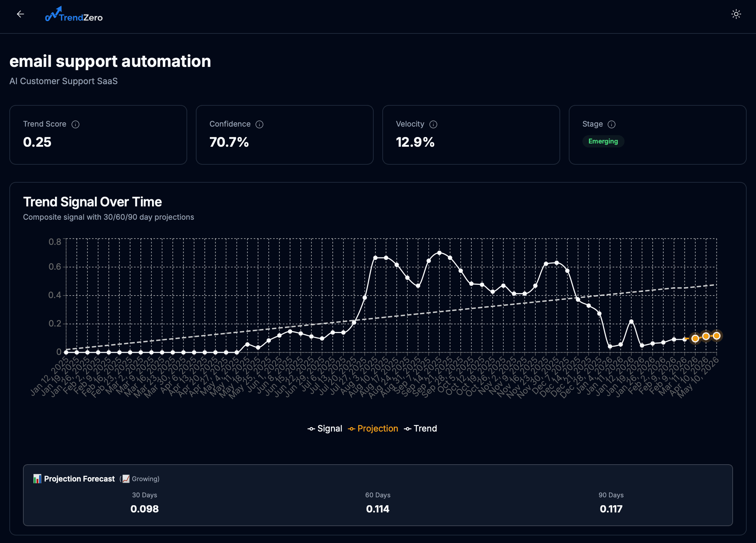The image size is (756, 543).
Task: Open the Velocity info tooltip
Action: click(x=433, y=124)
